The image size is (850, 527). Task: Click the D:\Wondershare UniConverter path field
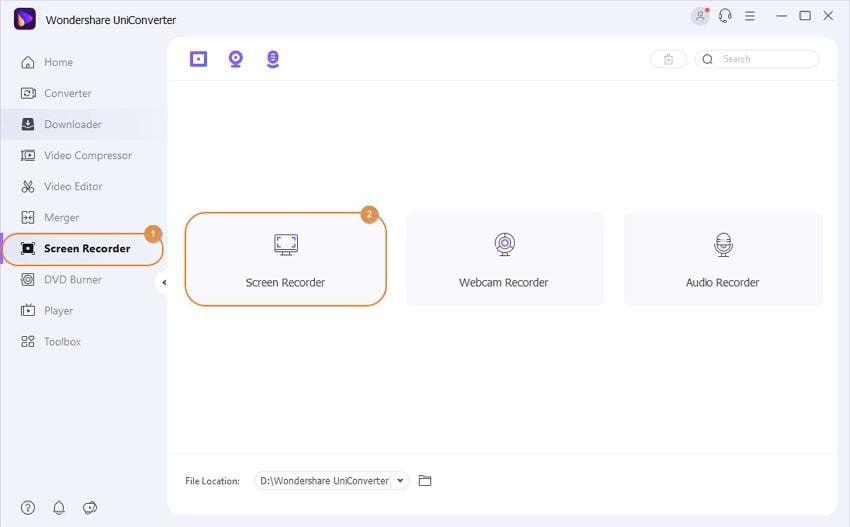pos(324,480)
